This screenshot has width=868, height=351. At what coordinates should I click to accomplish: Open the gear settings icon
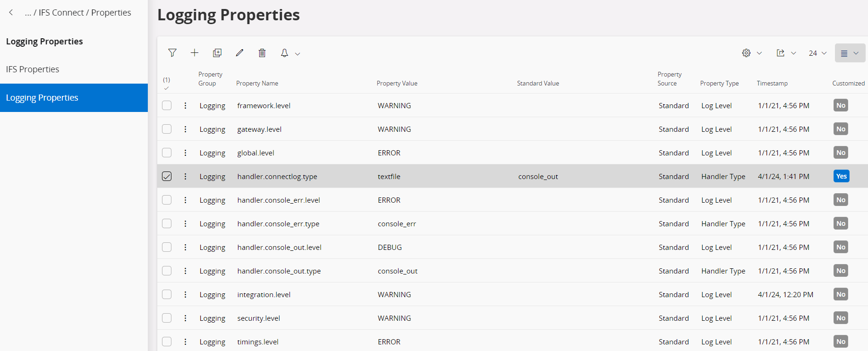click(x=746, y=53)
